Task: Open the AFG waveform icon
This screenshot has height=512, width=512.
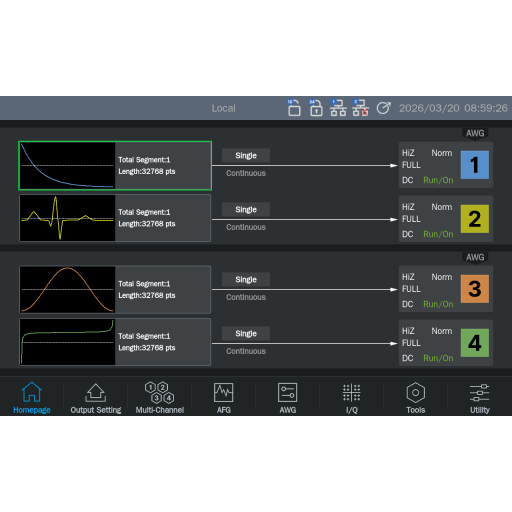Action: (223, 392)
